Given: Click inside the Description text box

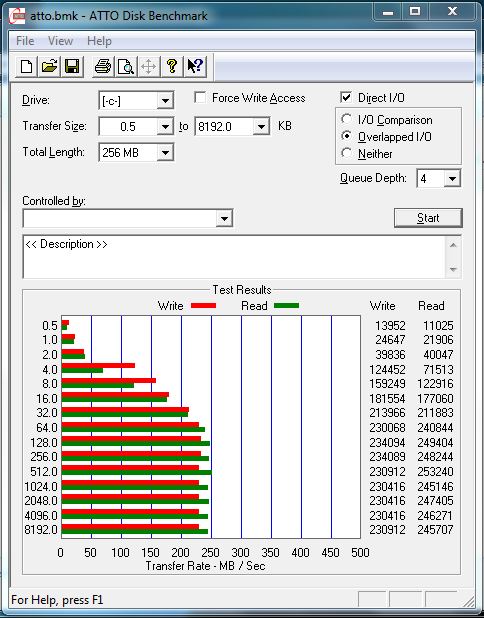Looking at the screenshot, I should click(x=235, y=257).
